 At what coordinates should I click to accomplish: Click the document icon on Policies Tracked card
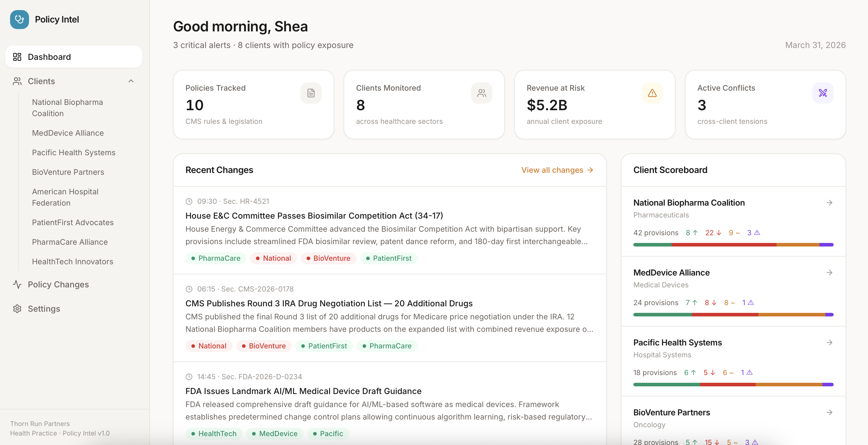[x=311, y=93]
